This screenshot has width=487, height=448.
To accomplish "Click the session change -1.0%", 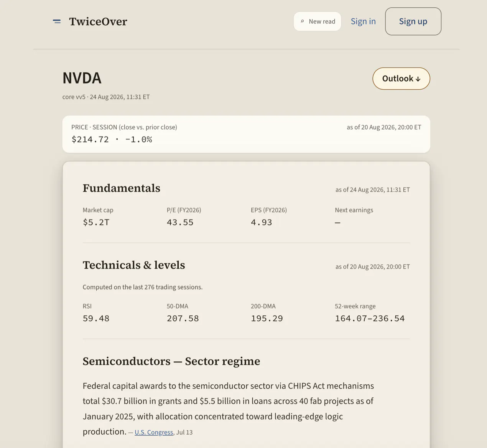I will coord(138,139).
